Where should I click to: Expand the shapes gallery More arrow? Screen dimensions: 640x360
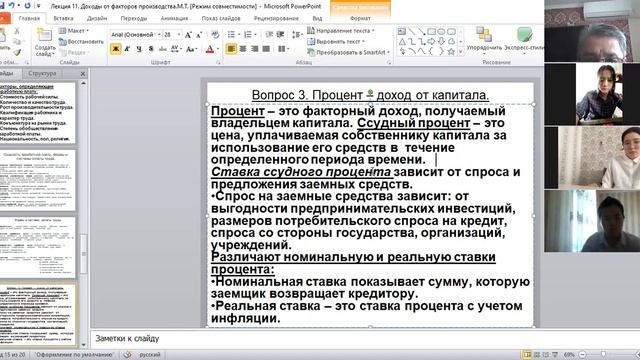(461, 52)
